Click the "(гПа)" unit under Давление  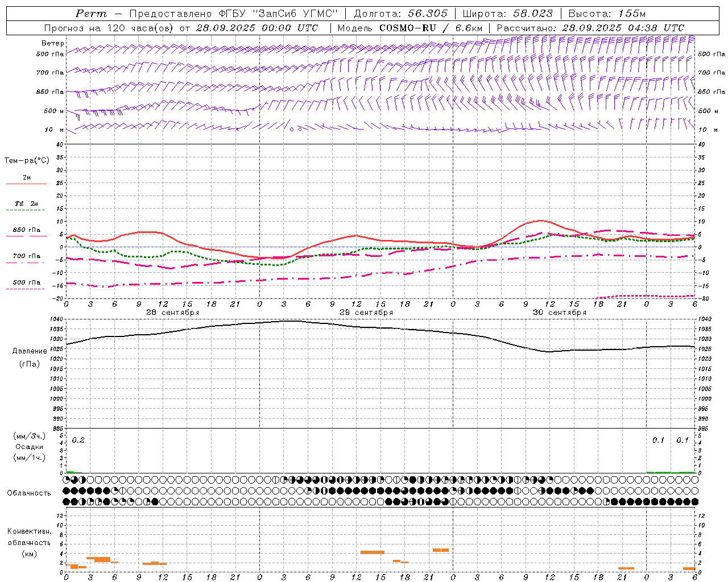click(30, 364)
